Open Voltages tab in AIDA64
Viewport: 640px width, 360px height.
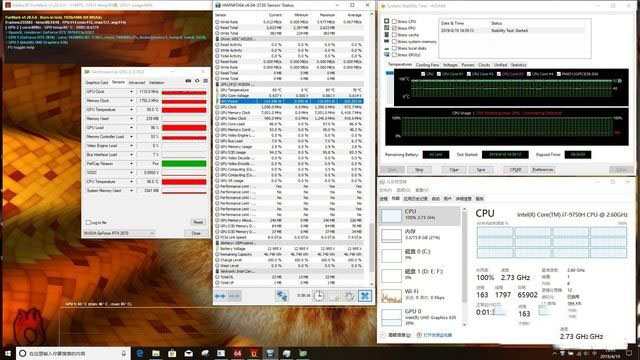coord(450,65)
